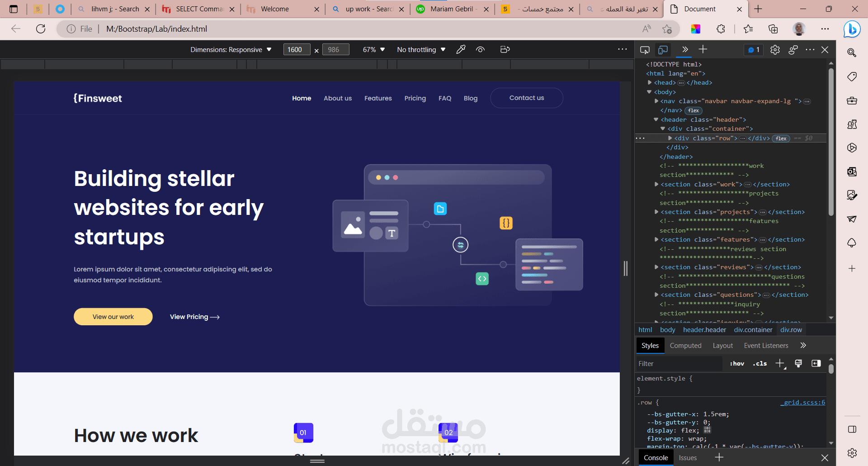Toggle flex badge next to closing nav tag
Viewport: 868px width, 466px height.
693,110
